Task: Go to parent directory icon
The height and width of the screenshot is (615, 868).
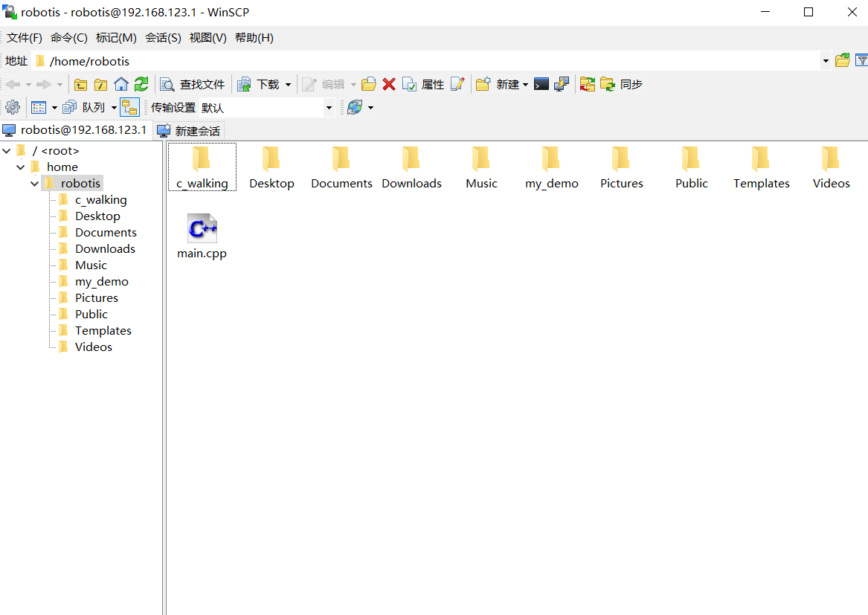Action: click(81, 85)
